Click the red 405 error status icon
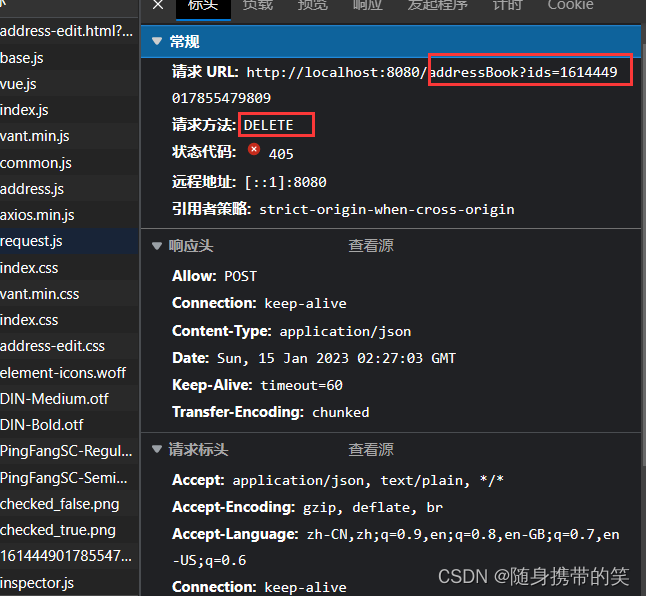646x596 pixels. 254,149
